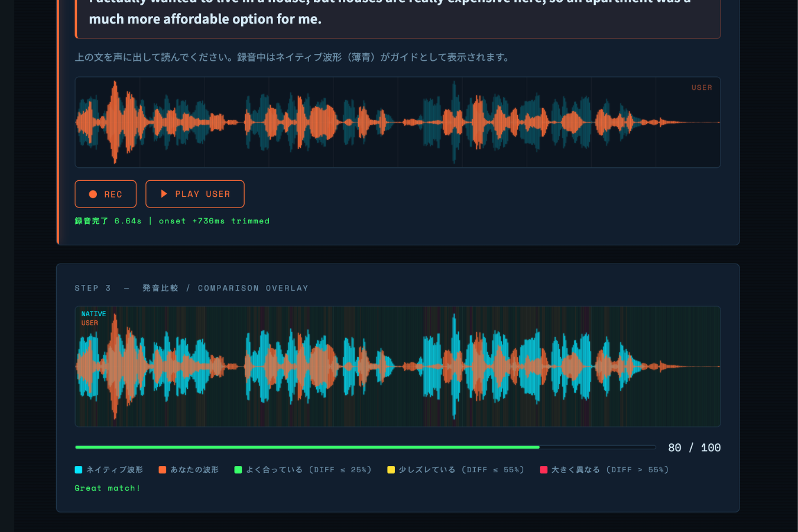This screenshot has height=532, width=798.
Task: Click the cyan native waveform legend swatch
Action: (x=79, y=470)
